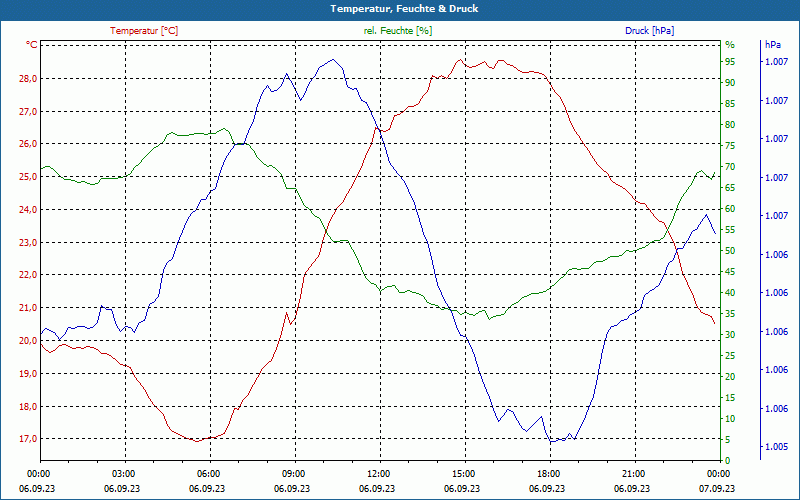This screenshot has width=800, height=500.
Task: Click the "15:00" time axis label
Action: pyautogui.click(x=462, y=474)
